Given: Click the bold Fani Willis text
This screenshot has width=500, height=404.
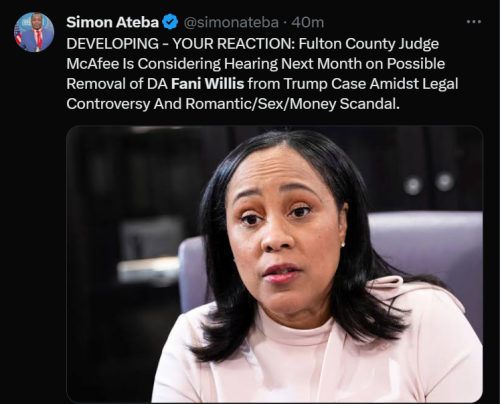Looking at the screenshot, I should (x=207, y=84).
